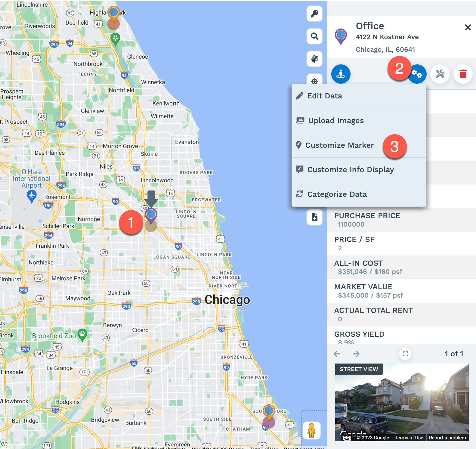Click the GROSS YIELD label
The width and height of the screenshot is (476, 449).
(x=359, y=334)
